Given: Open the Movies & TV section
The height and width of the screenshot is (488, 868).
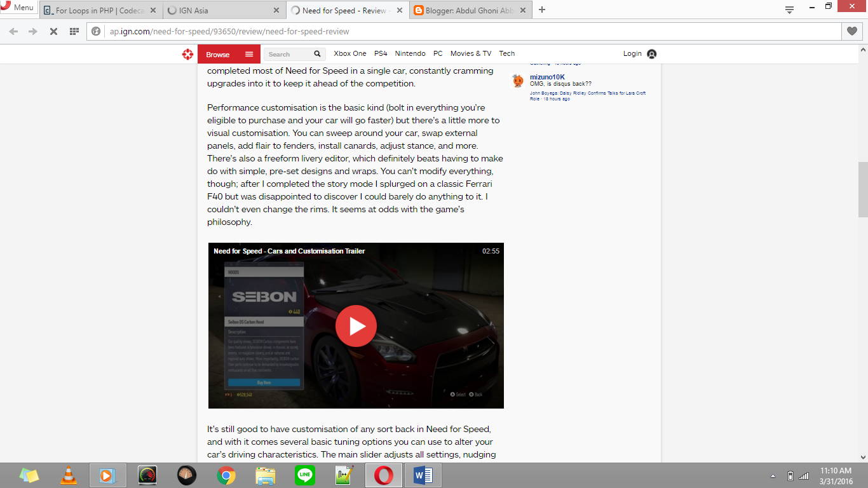Looking at the screenshot, I should click(x=471, y=53).
